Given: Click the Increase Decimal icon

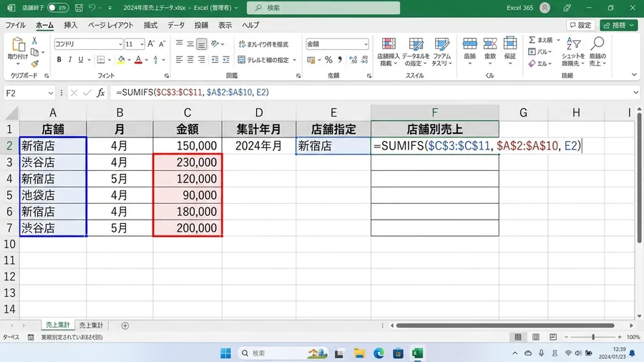Looking at the screenshot, I should pos(353,60).
